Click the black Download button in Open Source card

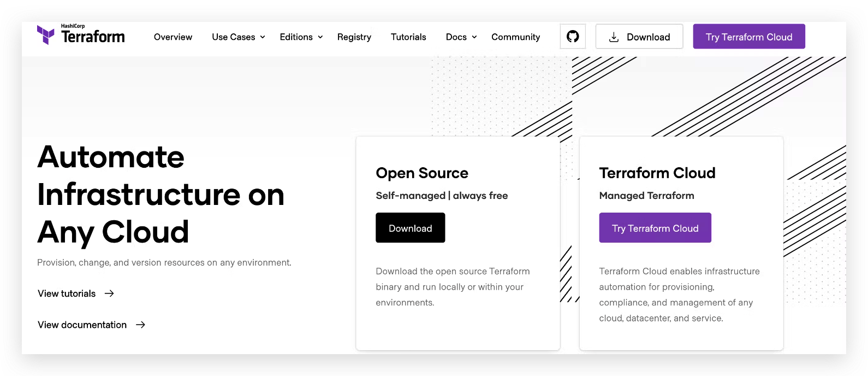click(x=410, y=228)
